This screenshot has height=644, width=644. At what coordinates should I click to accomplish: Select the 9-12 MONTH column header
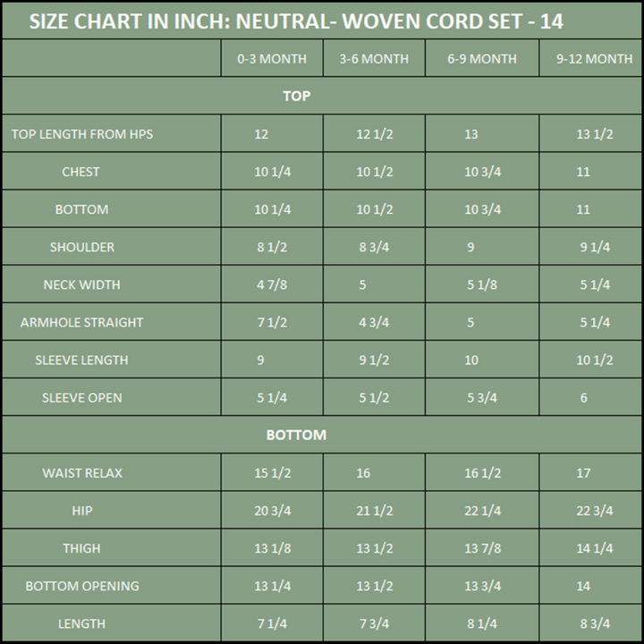[x=594, y=59]
